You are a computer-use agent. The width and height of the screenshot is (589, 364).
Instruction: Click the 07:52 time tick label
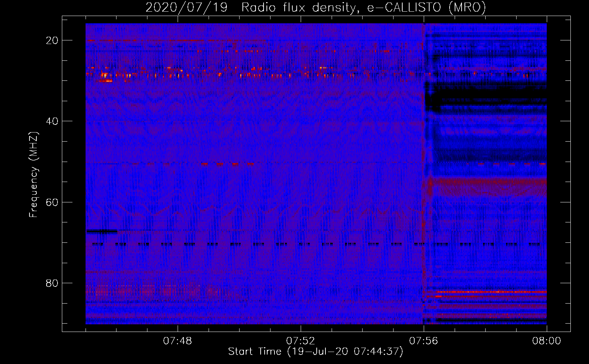pos(301,341)
